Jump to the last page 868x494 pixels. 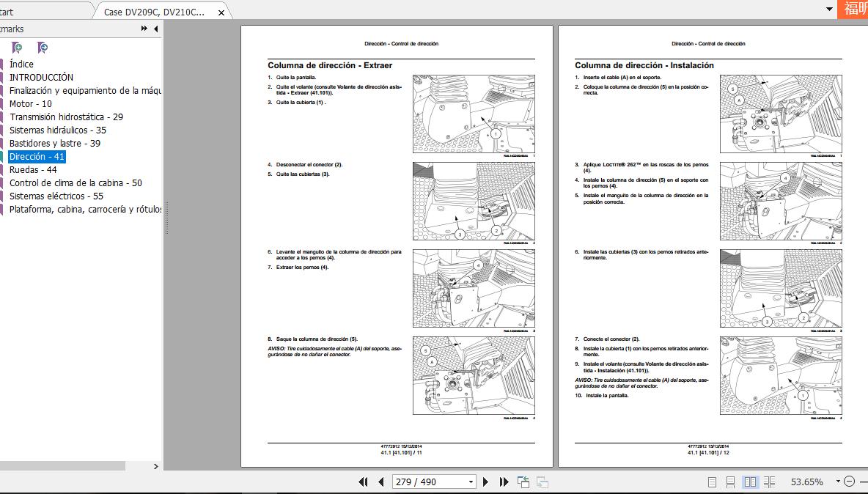click(504, 482)
